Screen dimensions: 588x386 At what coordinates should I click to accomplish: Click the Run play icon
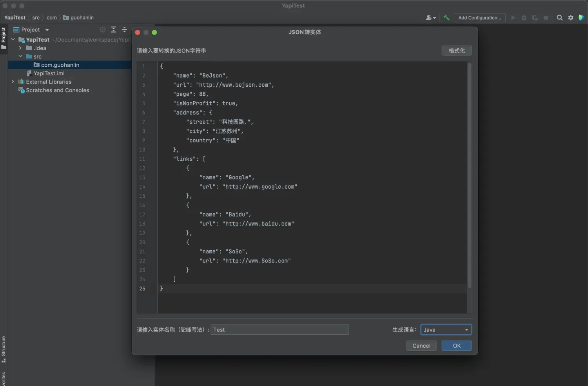point(513,18)
